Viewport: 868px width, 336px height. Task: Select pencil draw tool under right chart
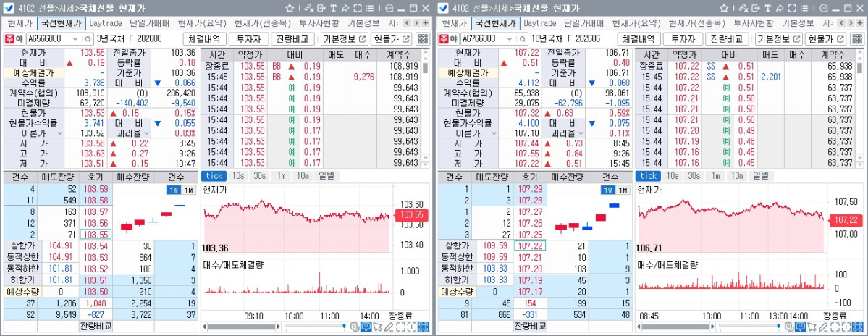tap(823, 327)
